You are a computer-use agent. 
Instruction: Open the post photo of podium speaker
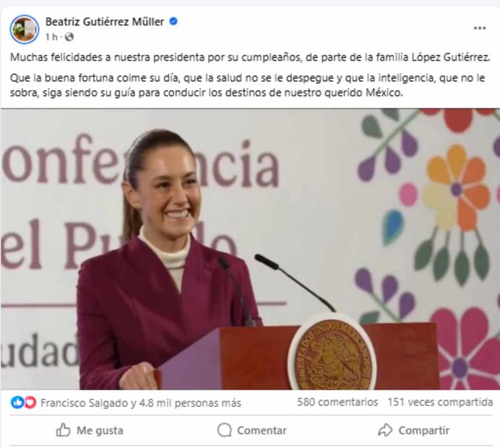click(x=250, y=249)
